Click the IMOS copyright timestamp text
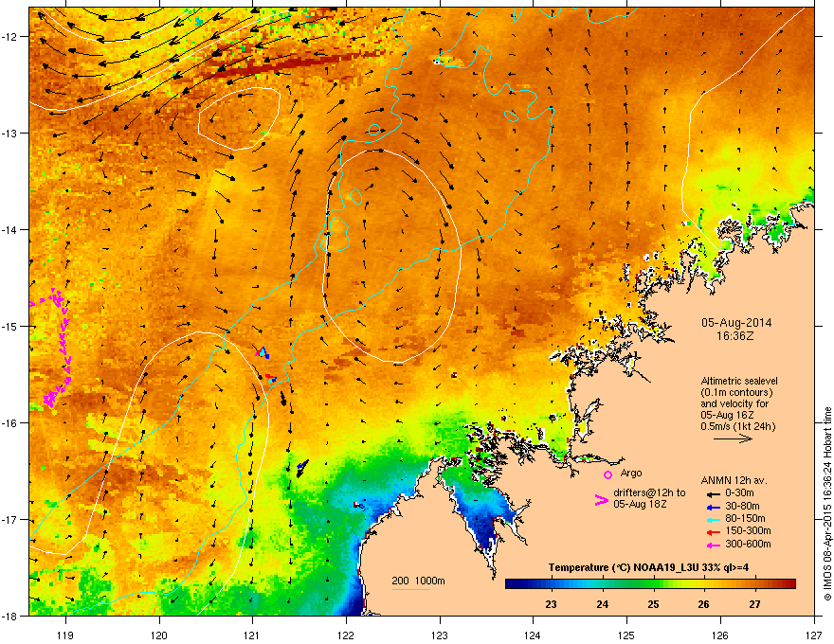The image size is (834, 644). [827, 504]
